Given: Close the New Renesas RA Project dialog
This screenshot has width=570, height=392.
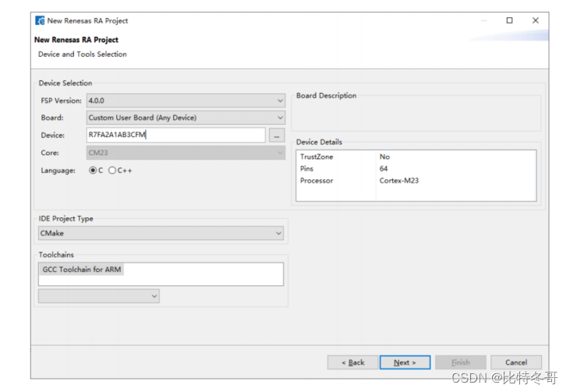Looking at the screenshot, I should [536, 20].
